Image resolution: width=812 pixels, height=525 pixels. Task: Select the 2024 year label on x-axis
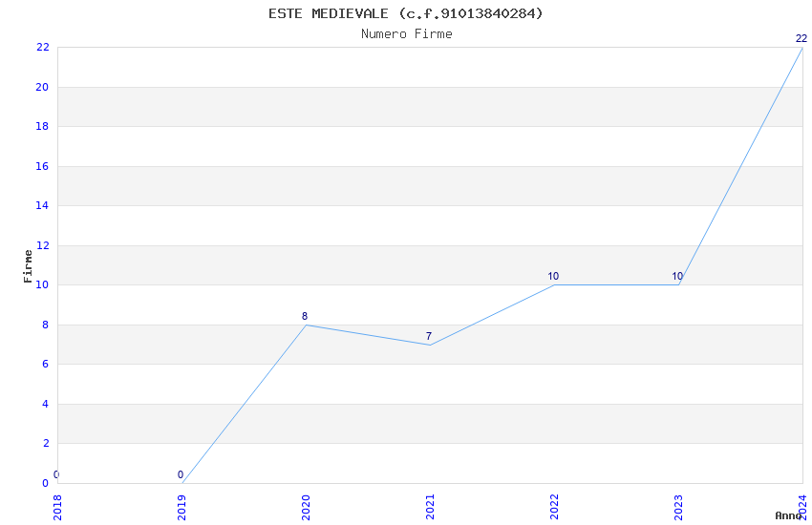802,506
